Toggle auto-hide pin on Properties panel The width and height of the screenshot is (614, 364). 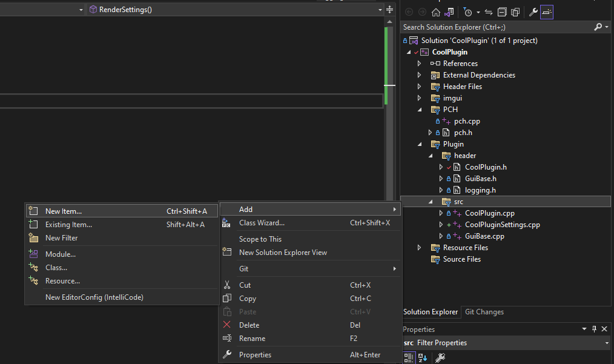coord(594,329)
